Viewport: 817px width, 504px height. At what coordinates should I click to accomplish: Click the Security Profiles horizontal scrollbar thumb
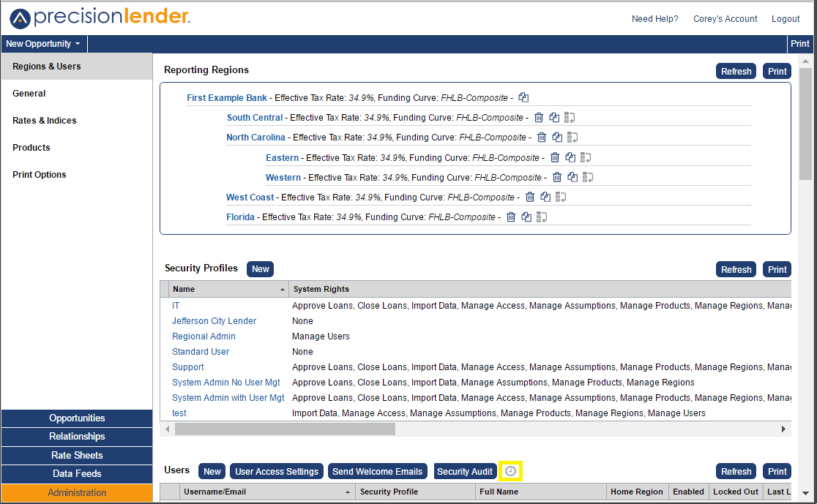(285, 429)
